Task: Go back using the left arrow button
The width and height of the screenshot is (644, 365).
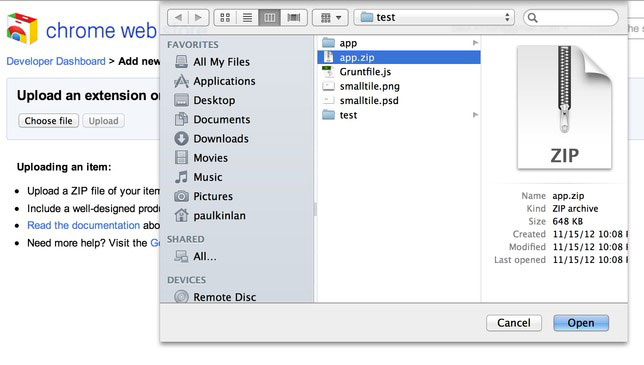Action: 178,18
